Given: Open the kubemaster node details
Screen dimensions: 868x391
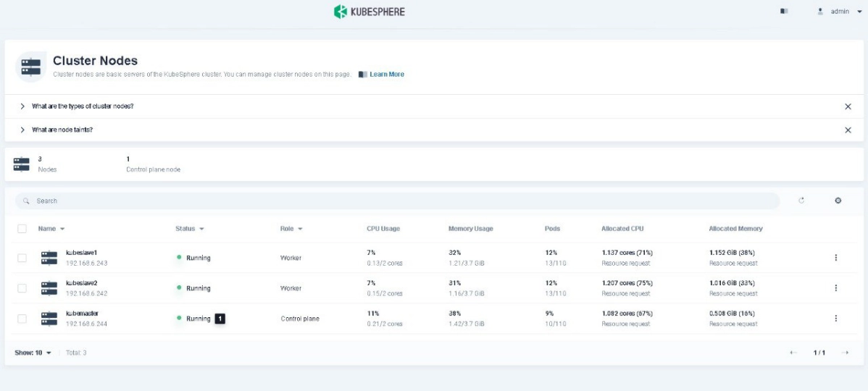Looking at the screenshot, I should pyautogui.click(x=82, y=314).
